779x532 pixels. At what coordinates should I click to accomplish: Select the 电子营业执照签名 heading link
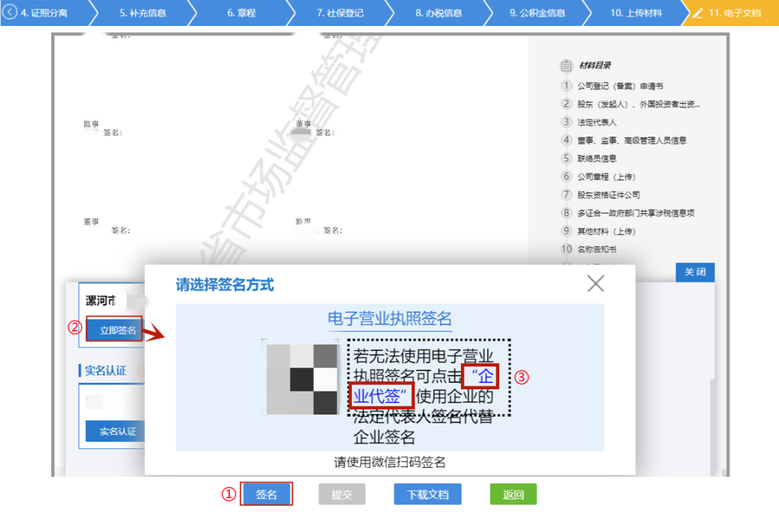(389, 319)
